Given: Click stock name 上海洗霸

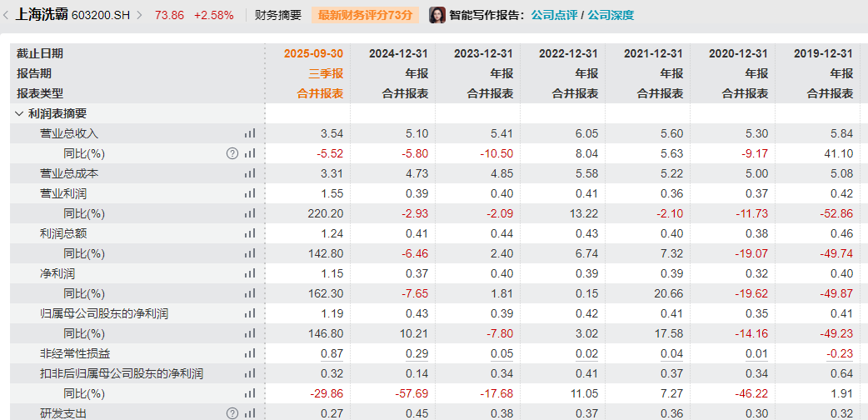Looking at the screenshot, I should (41, 15).
